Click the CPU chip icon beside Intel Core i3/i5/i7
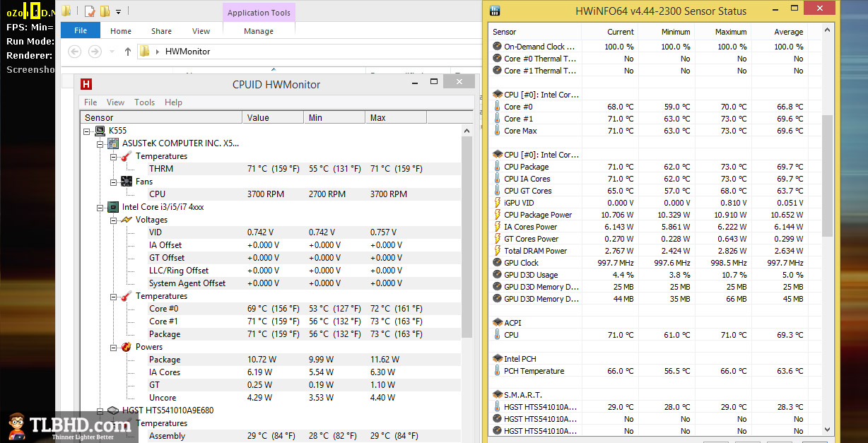The width and height of the screenshot is (868, 443). tap(113, 207)
